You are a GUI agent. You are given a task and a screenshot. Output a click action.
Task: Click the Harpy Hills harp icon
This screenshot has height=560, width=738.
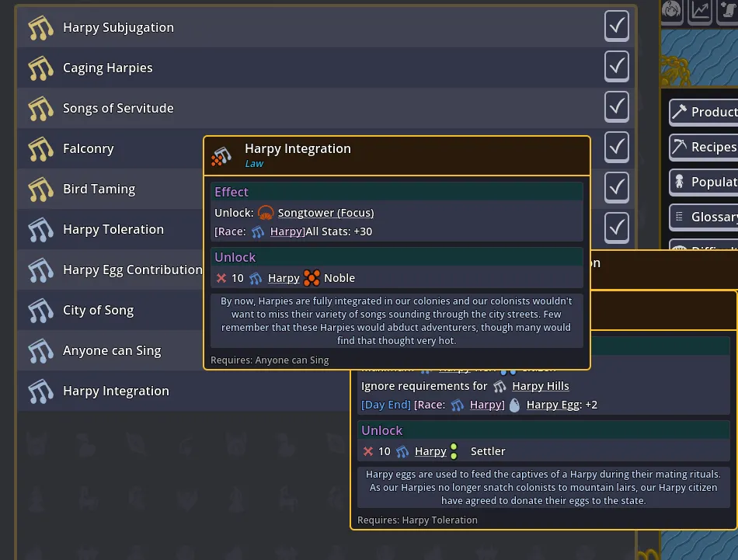pos(500,387)
